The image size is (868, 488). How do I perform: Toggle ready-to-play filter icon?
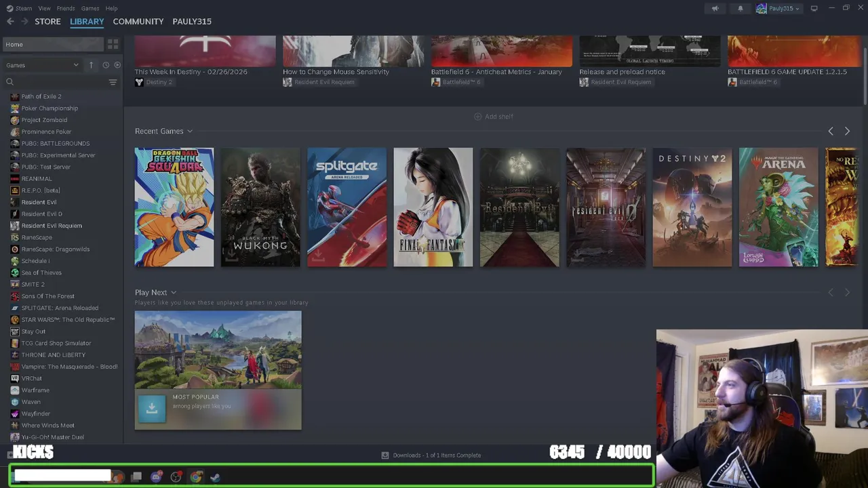click(x=117, y=65)
